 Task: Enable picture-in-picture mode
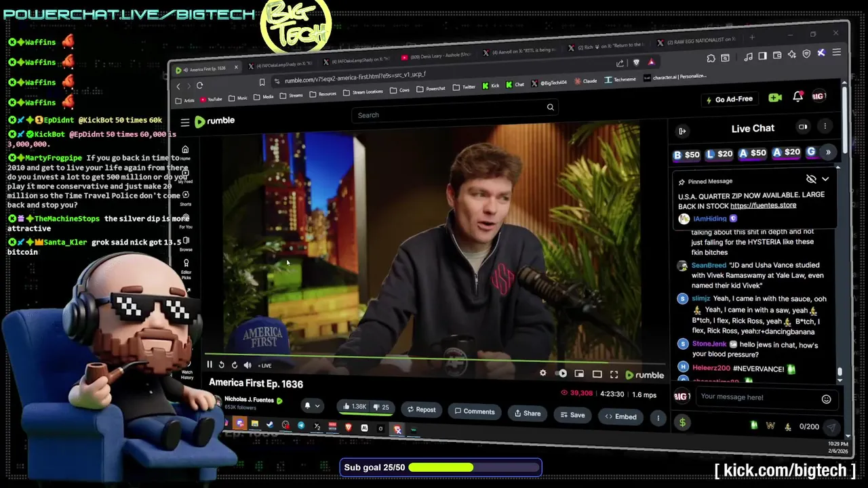click(579, 373)
